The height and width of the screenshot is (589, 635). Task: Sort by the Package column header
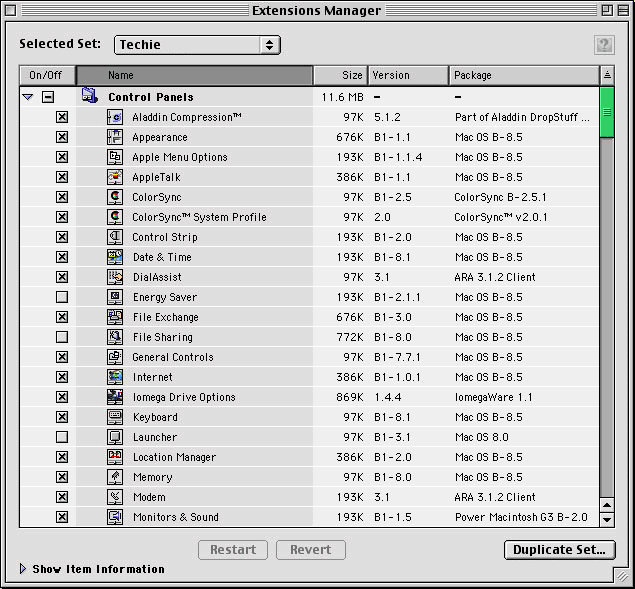(x=524, y=75)
